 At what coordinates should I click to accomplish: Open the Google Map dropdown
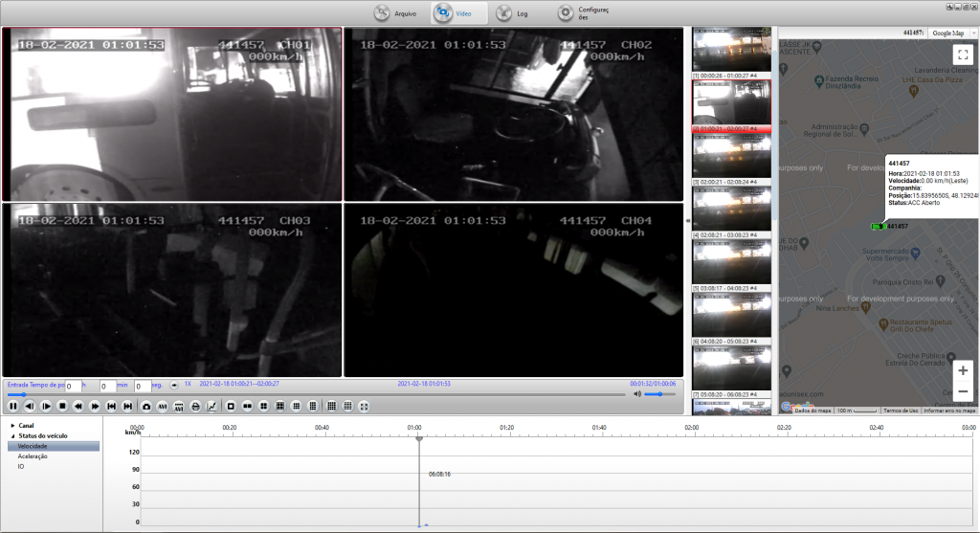pyautogui.click(x=952, y=33)
